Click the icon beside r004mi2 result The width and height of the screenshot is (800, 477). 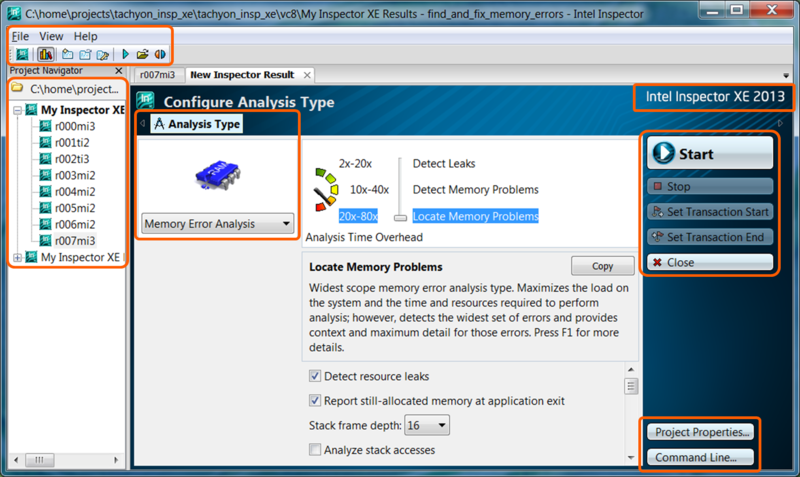tap(45, 191)
